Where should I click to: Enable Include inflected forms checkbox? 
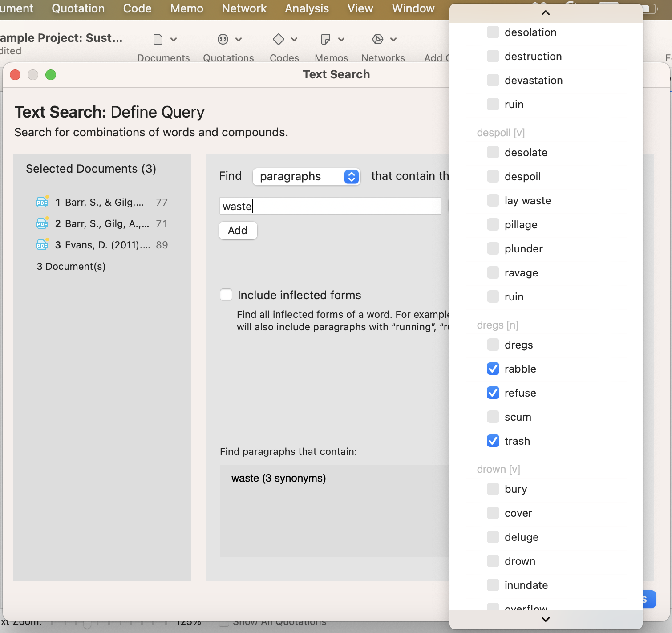[226, 295]
